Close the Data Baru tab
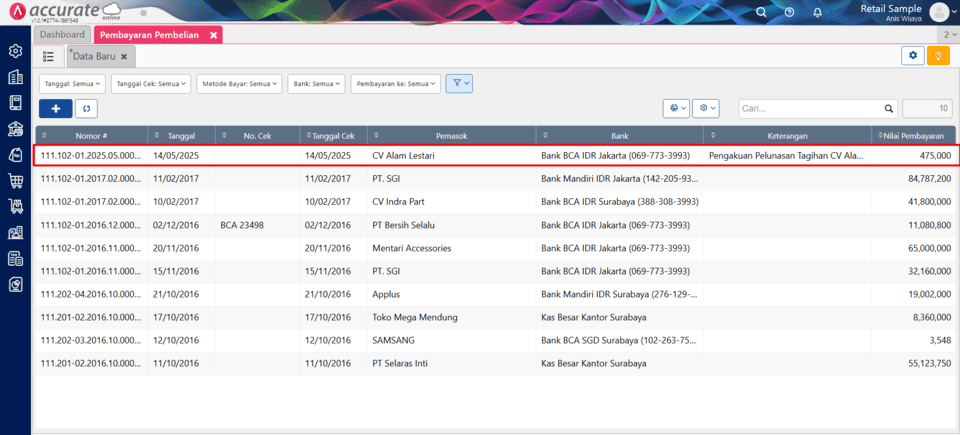The height and width of the screenshot is (435, 960). pyautogui.click(x=123, y=56)
